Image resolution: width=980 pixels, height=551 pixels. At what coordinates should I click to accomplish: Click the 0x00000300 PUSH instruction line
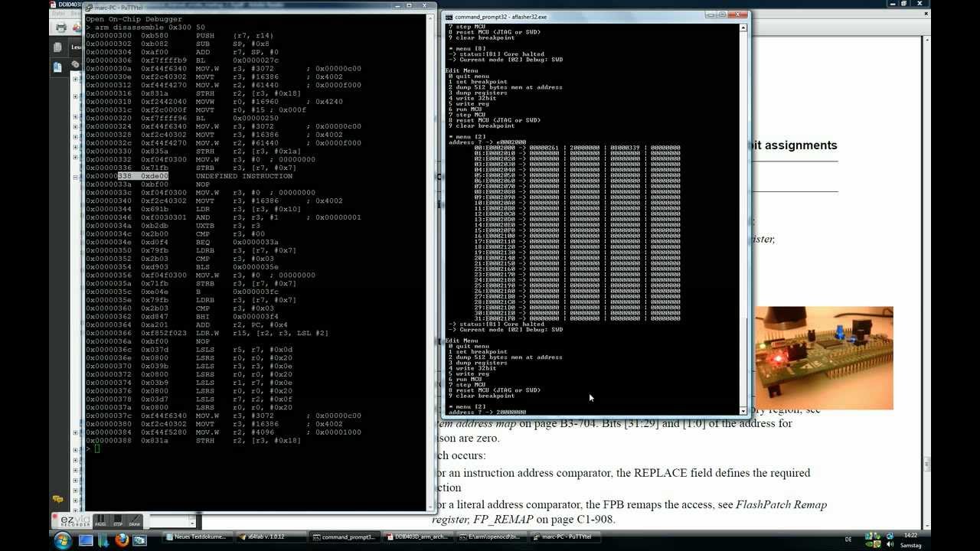point(180,35)
